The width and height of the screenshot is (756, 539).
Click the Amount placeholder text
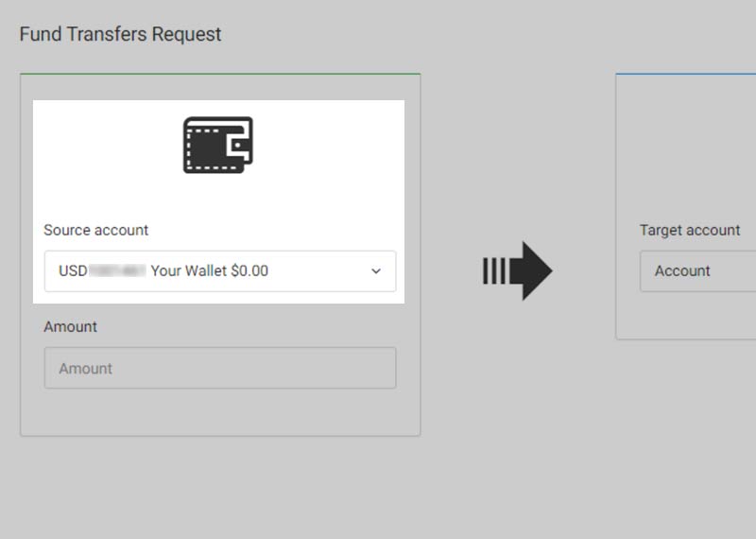pos(86,369)
